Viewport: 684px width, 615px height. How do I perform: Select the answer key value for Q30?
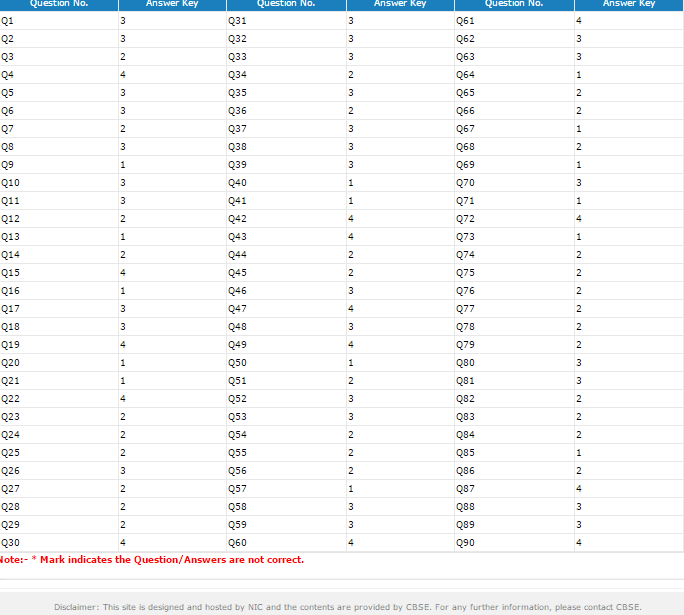point(123,543)
